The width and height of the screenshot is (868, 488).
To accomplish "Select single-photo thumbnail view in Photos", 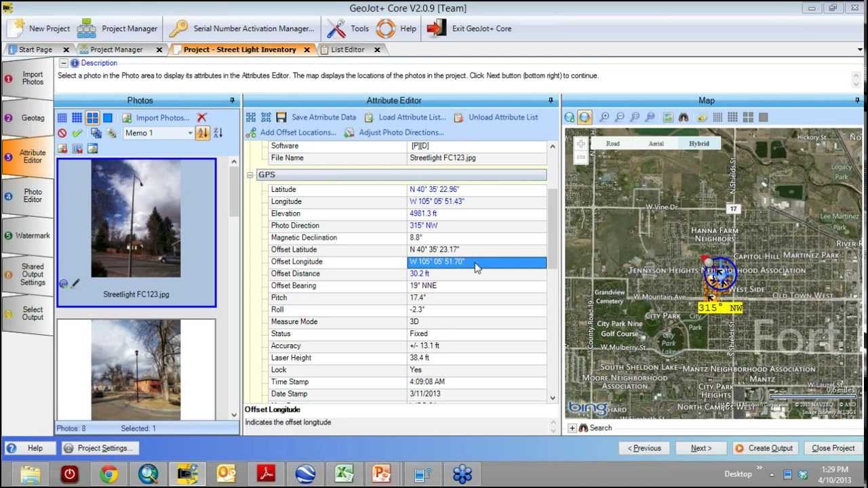I will (x=107, y=118).
